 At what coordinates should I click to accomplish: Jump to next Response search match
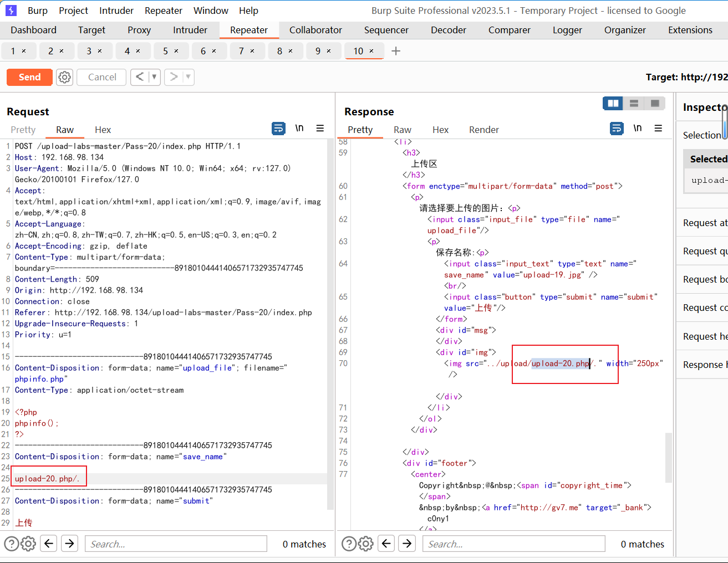pos(408,544)
